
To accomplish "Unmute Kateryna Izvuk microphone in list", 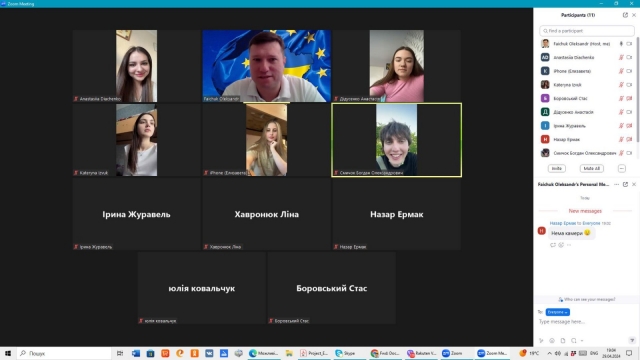I will click(x=621, y=85).
